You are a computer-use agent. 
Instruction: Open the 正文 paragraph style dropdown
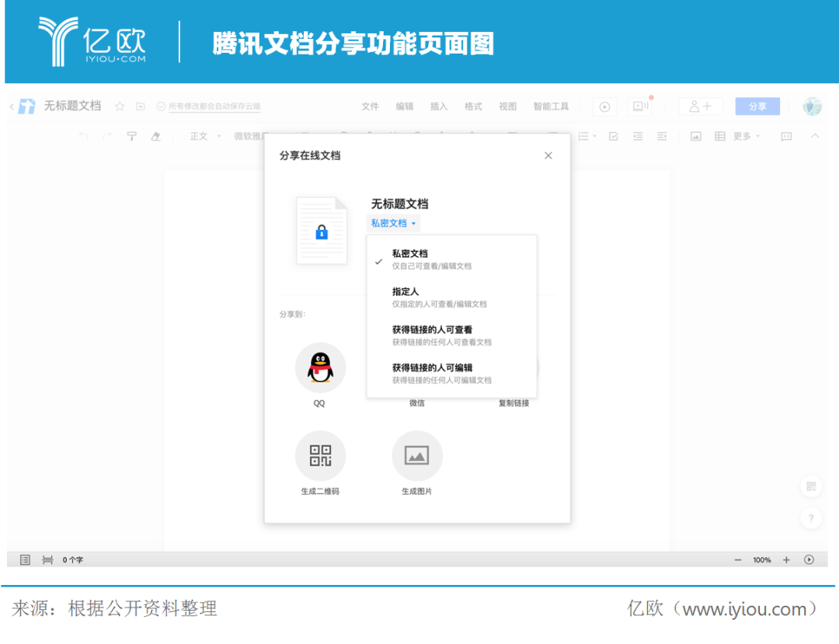205,137
